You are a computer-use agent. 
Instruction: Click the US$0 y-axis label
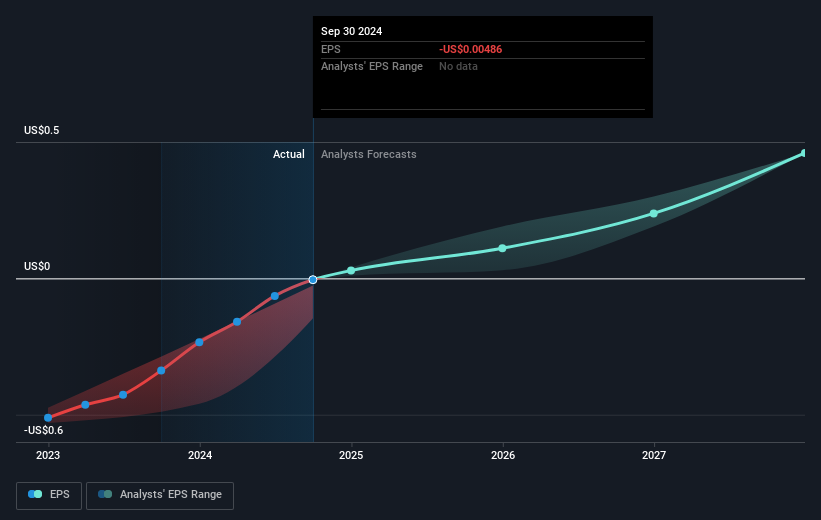click(x=37, y=266)
